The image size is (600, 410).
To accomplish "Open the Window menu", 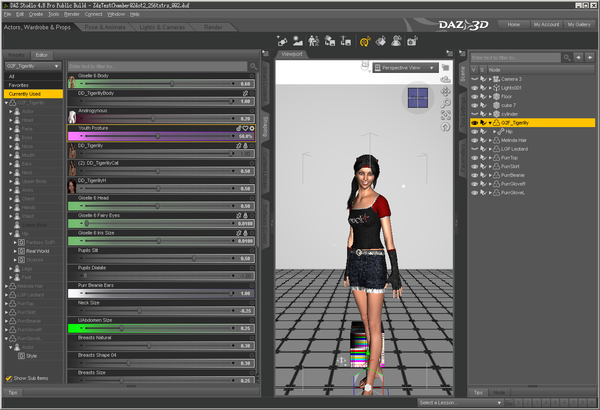I will (116, 14).
